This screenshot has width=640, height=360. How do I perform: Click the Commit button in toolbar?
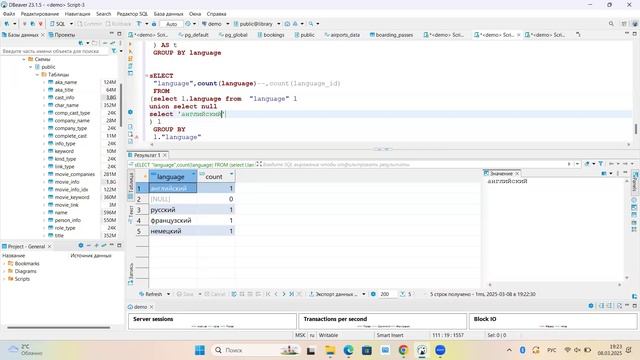[89, 24]
